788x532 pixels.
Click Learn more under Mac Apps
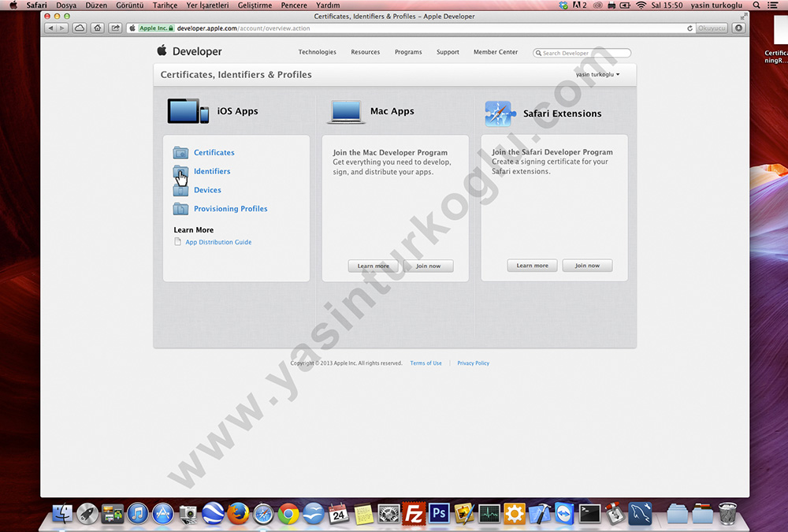[x=374, y=266]
